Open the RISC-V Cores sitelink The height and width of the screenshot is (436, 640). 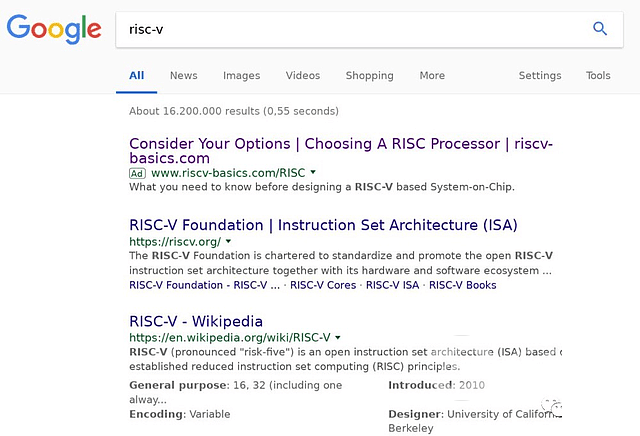click(x=323, y=285)
